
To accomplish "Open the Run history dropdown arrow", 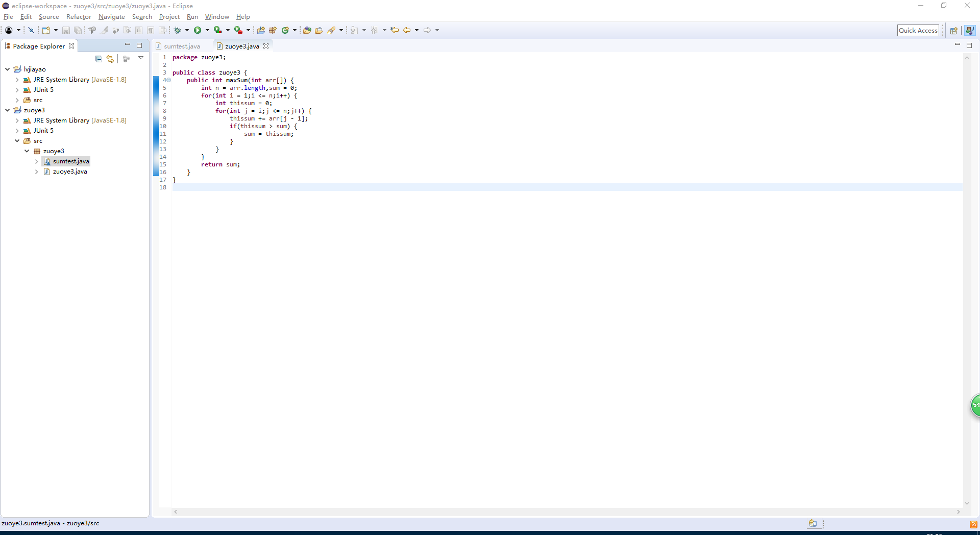I will pyautogui.click(x=207, y=30).
